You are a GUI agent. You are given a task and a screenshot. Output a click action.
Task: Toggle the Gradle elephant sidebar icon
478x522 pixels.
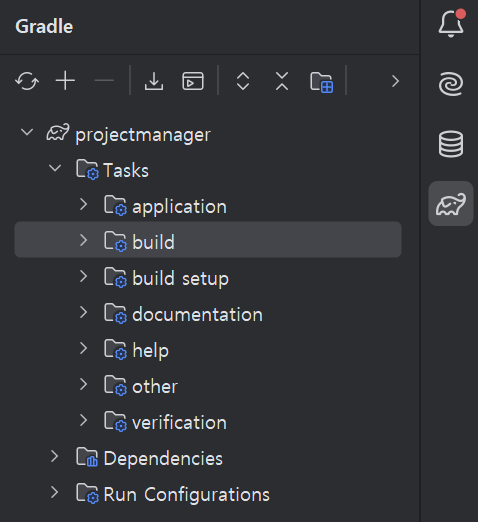tap(451, 204)
